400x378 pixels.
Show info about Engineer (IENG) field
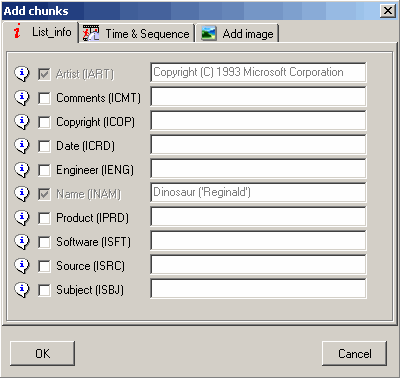pos(22,169)
